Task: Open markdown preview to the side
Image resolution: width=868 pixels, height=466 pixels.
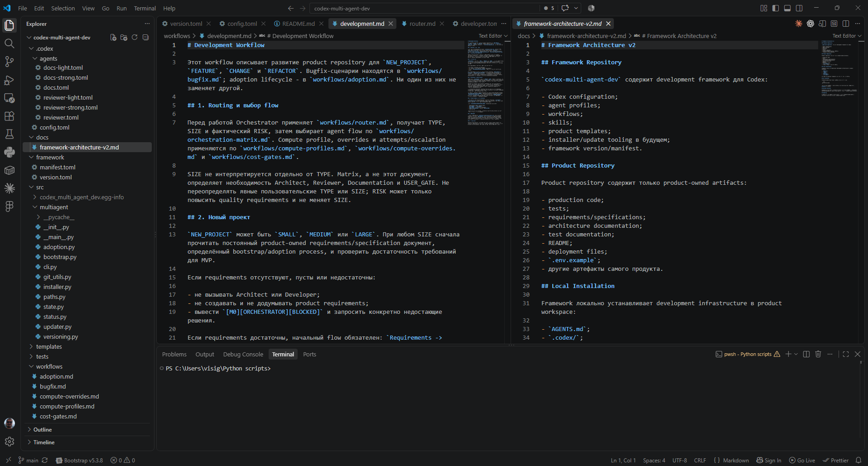Action: coord(822,24)
